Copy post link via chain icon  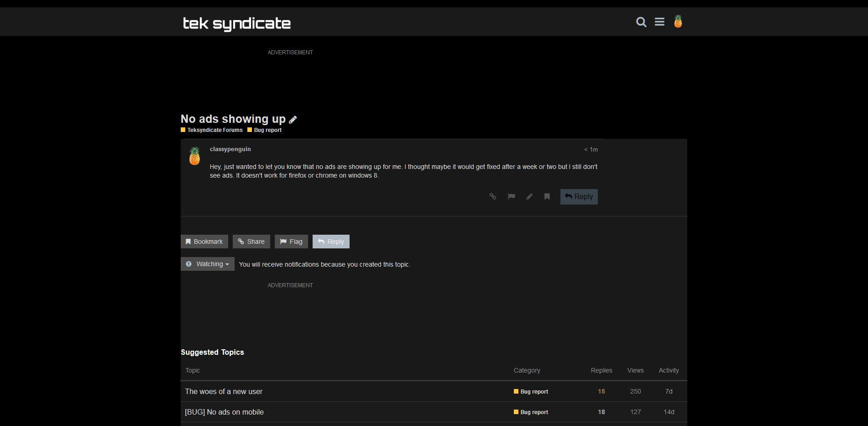click(493, 196)
